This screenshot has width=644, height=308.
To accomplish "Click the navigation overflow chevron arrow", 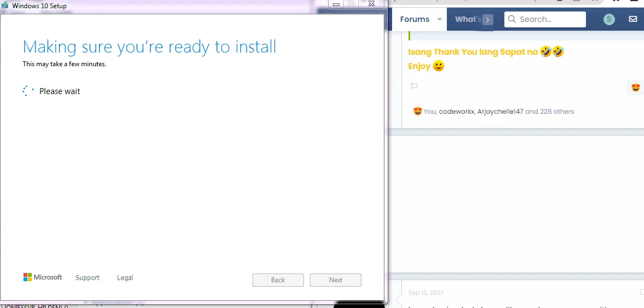I will 487,20.
